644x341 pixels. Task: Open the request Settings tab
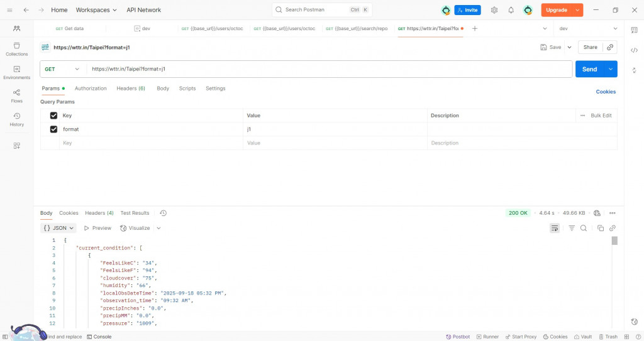[x=215, y=88]
